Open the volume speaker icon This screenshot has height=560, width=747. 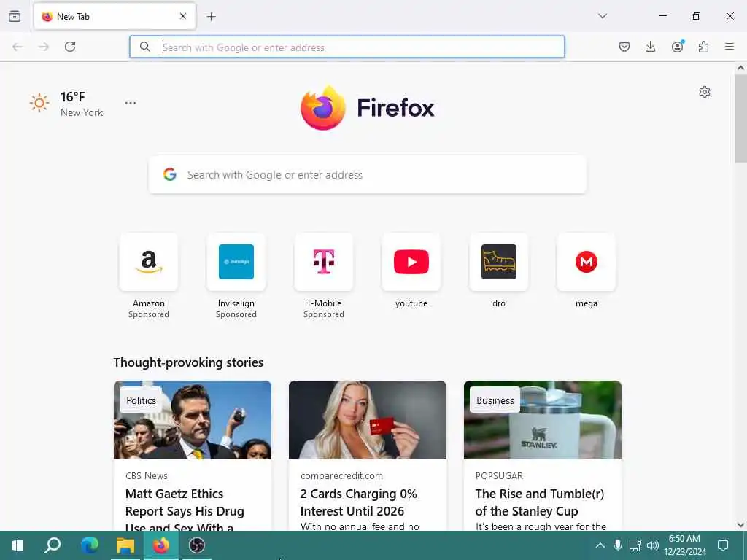pos(652,545)
